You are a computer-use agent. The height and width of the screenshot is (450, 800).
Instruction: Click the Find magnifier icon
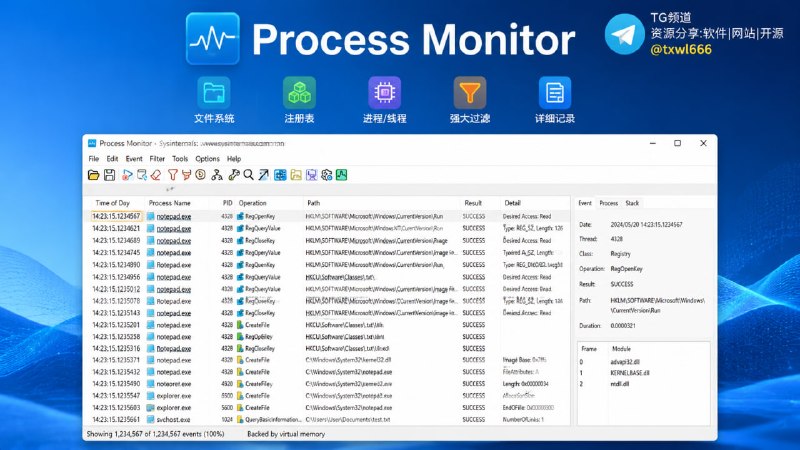(x=248, y=175)
